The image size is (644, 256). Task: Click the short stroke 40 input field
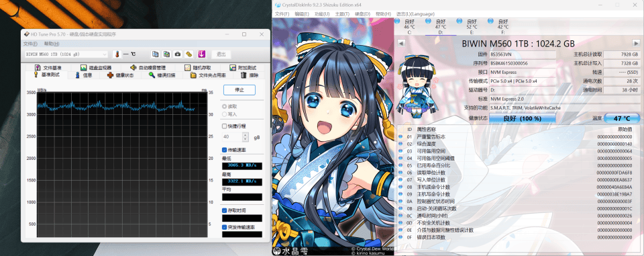232,136
